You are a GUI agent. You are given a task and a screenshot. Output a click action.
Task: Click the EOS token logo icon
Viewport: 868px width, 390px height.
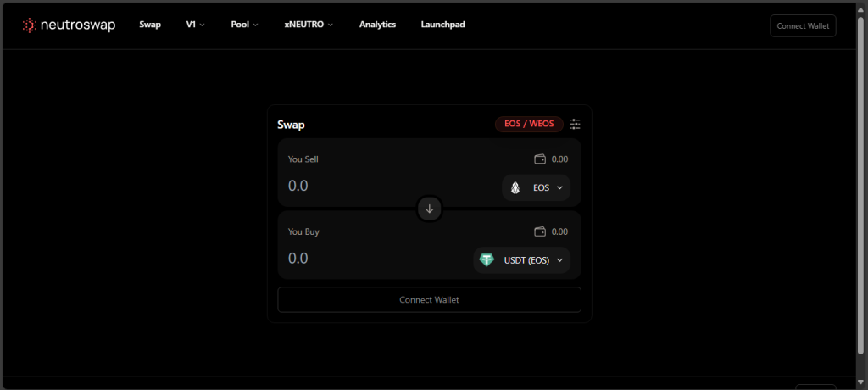click(515, 187)
